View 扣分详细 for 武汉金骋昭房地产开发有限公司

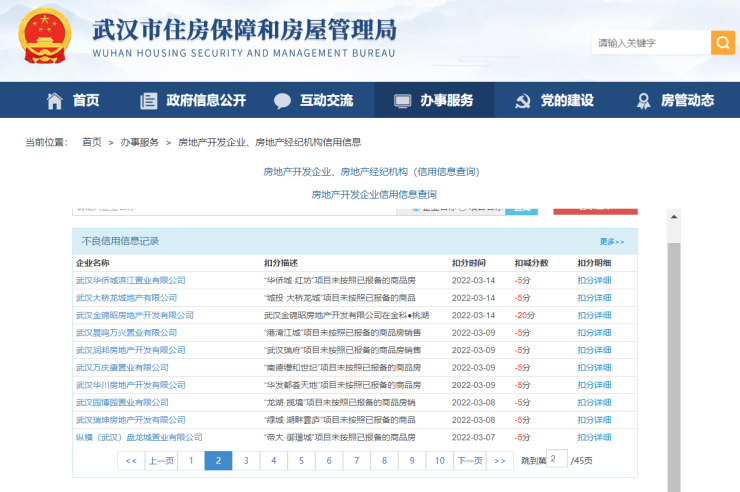point(594,315)
